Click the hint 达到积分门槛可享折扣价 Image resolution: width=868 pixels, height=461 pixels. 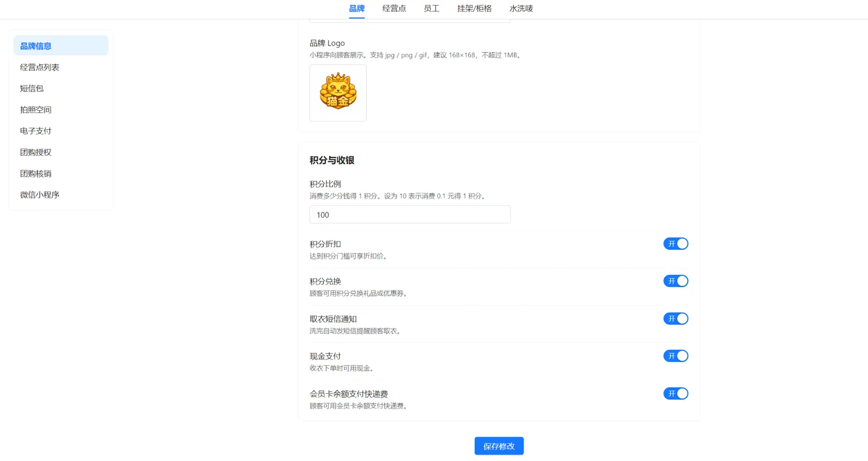pyautogui.click(x=349, y=256)
